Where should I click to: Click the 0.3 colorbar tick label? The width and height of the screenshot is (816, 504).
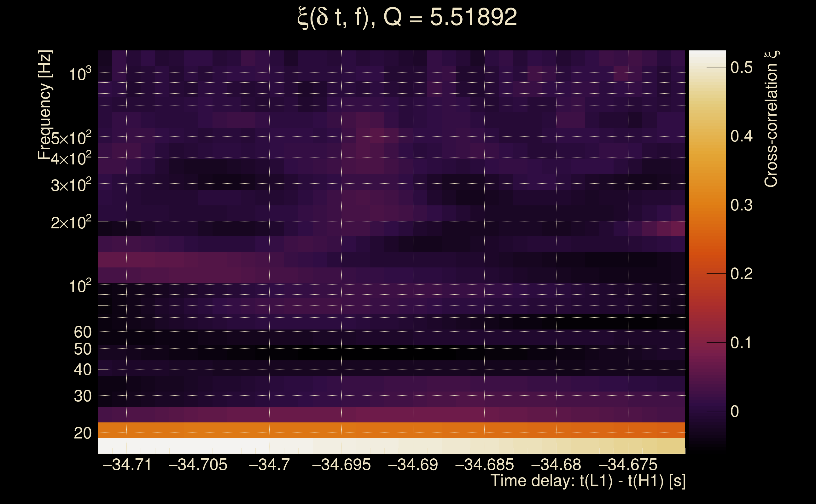pyautogui.click(x=741, y=205)
